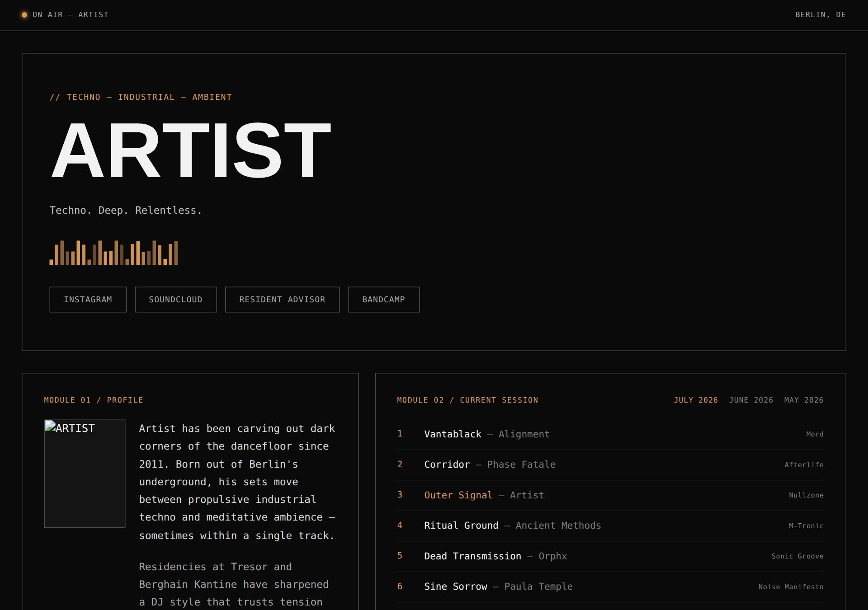Viewport: 868px width, 610px height.
Task: Click the ON AIR — ARTIST header text
Action: click(x=71, y=15)
